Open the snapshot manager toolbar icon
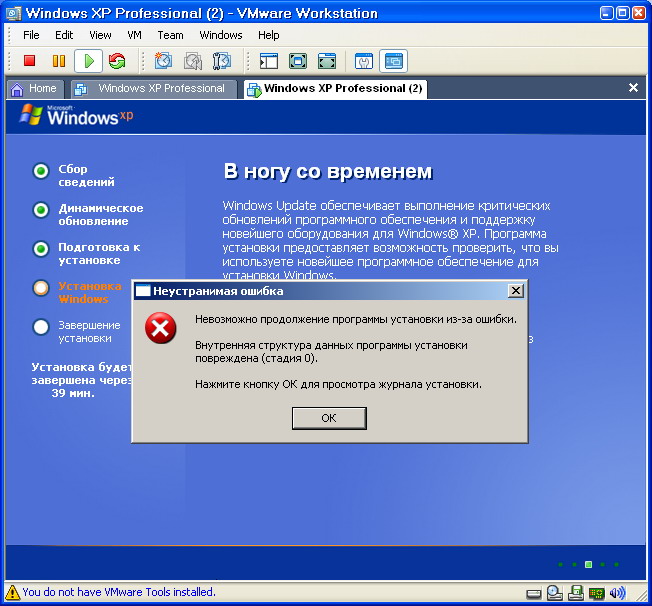The width and height of the screenshot is (652, 606). pyautogui.click(x=222, y=61)
